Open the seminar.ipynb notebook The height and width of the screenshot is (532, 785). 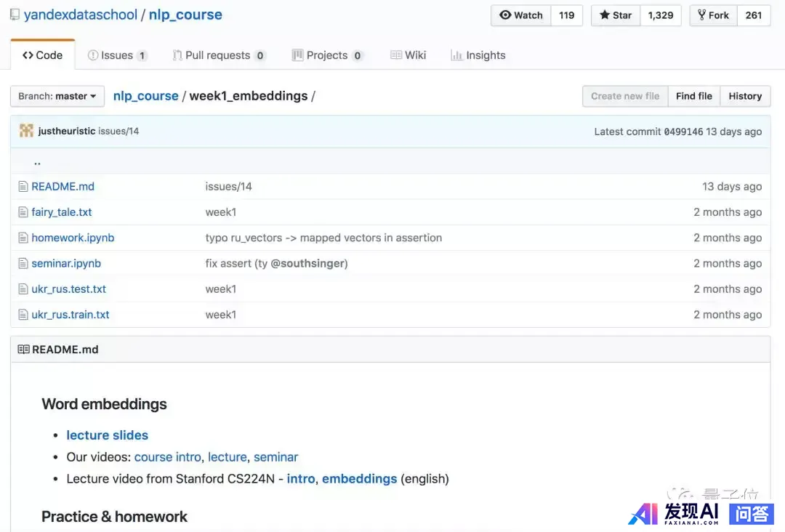pyautogui.click(x=66, y=263)
